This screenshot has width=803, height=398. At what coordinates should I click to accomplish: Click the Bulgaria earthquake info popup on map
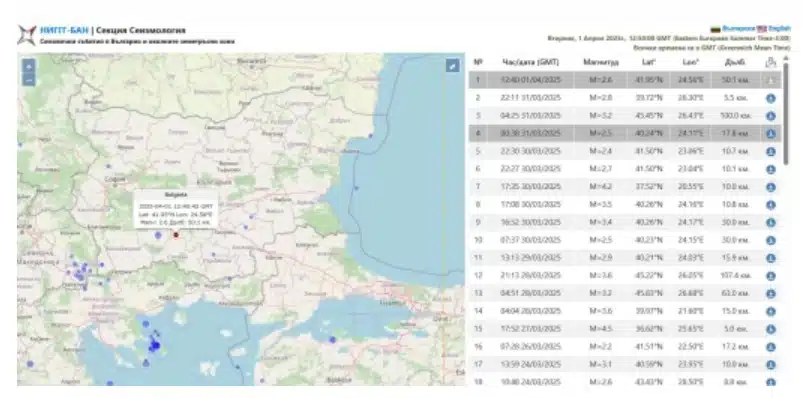pos(176,209)
